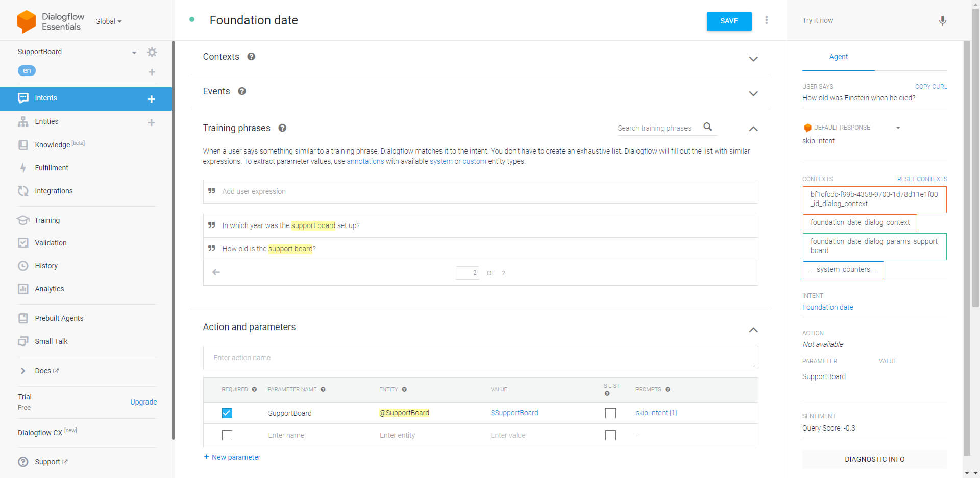The image size is (980, 478).
Task: Enable Is List for SupportBoard parameter
Action: [x=610, y=413]
